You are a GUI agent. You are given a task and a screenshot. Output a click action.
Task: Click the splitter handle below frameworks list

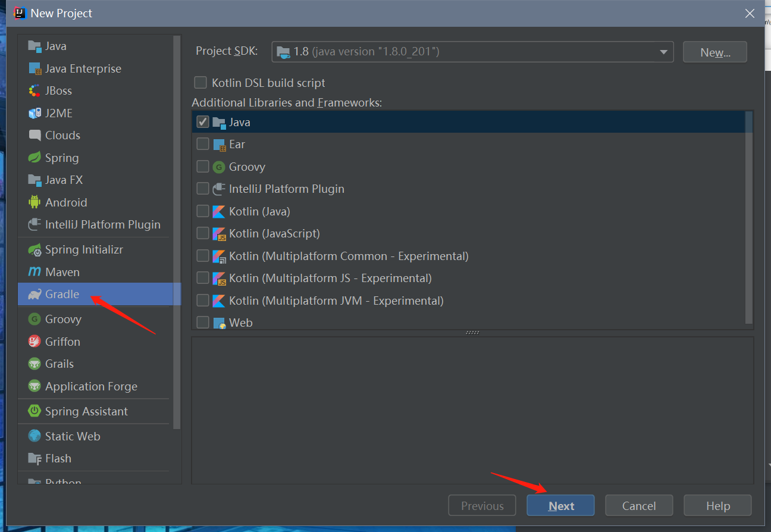pos(472,333)
